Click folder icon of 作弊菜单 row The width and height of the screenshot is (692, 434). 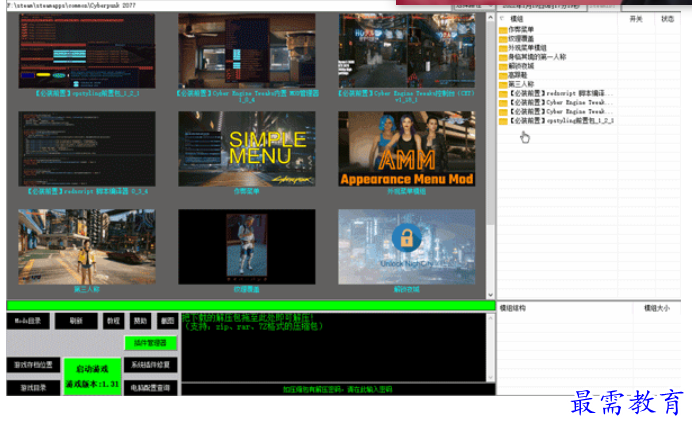(503, 30)
